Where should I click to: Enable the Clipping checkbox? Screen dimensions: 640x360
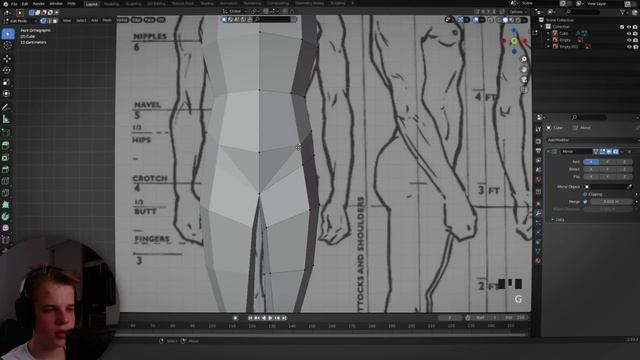click(x=586, y=194)
